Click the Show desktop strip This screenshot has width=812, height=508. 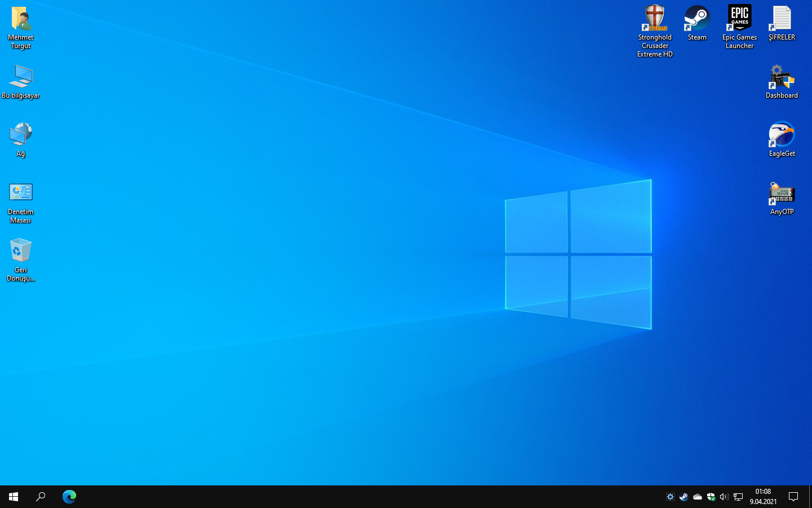[810, 497]
